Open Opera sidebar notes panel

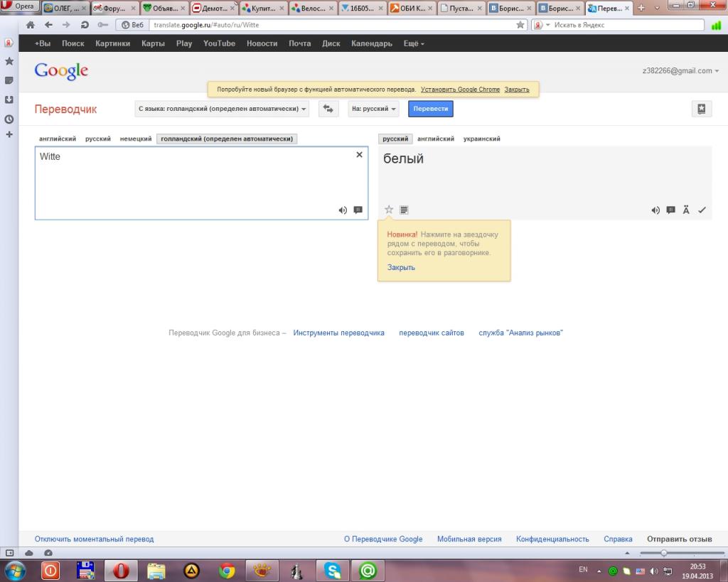pyautogui.click(x=9, y=81)
